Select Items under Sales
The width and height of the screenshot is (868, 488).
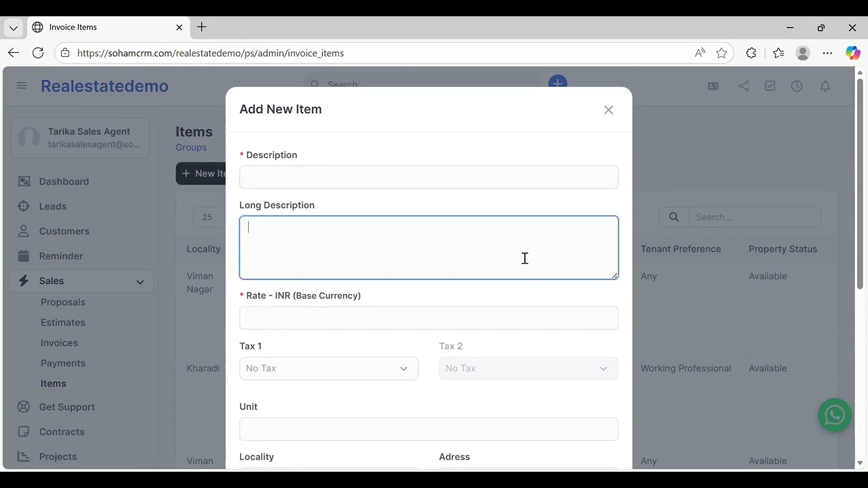coord(54,384)
